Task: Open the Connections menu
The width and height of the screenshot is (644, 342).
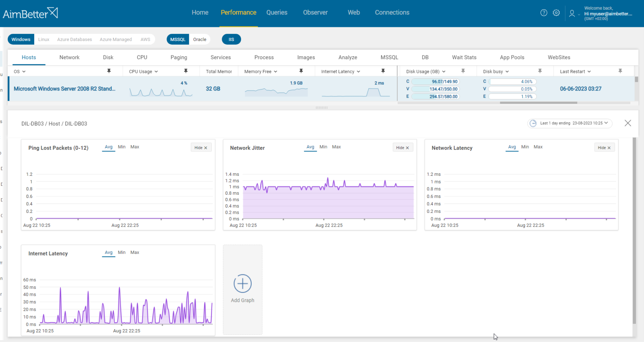Action: tap(392, 12)
